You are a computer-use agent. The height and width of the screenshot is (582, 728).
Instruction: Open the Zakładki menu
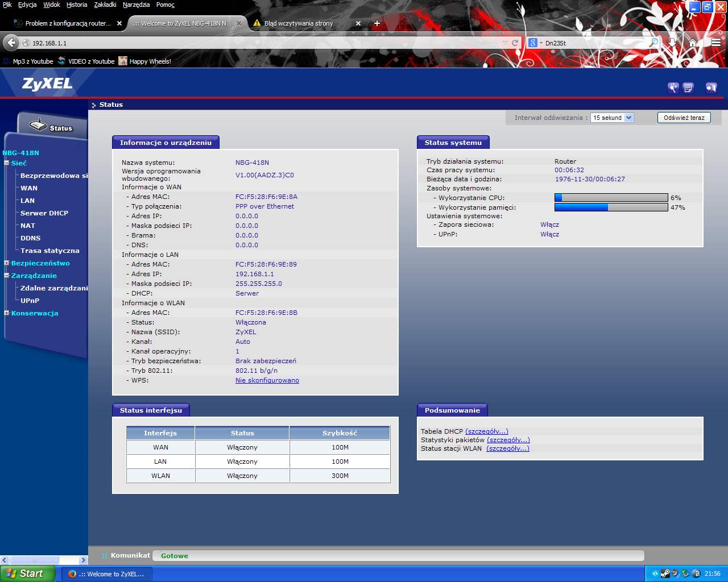point(105,5)
